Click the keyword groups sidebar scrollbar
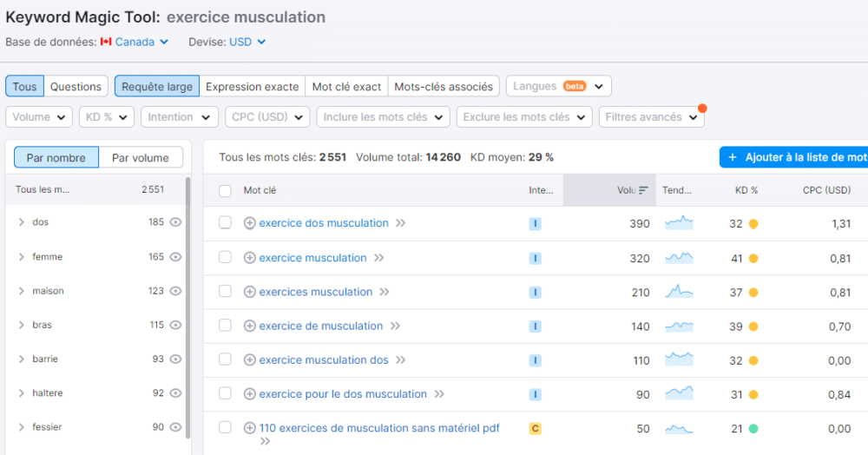 (x=187, y=307)
